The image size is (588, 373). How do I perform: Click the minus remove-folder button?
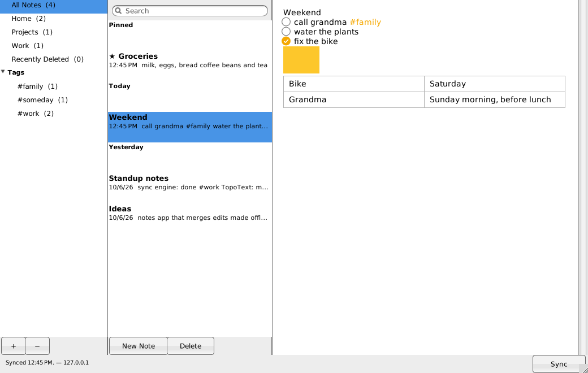point(37,346)
